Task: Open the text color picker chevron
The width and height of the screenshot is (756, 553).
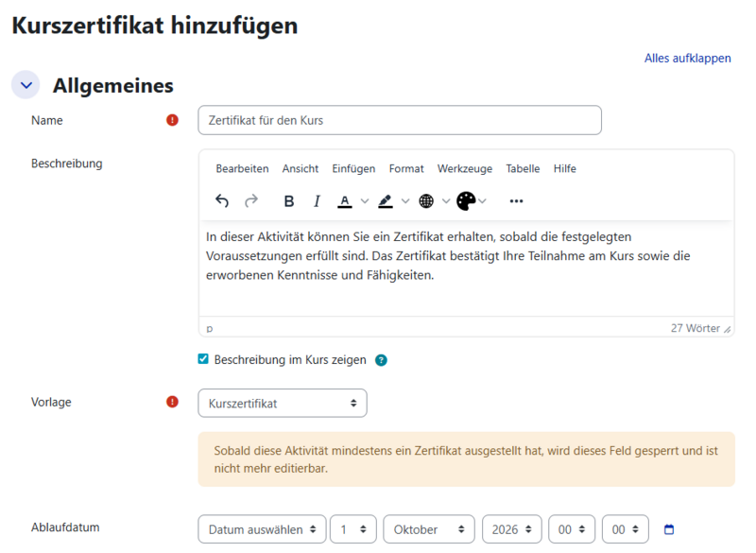Action: tap(364, 200)
